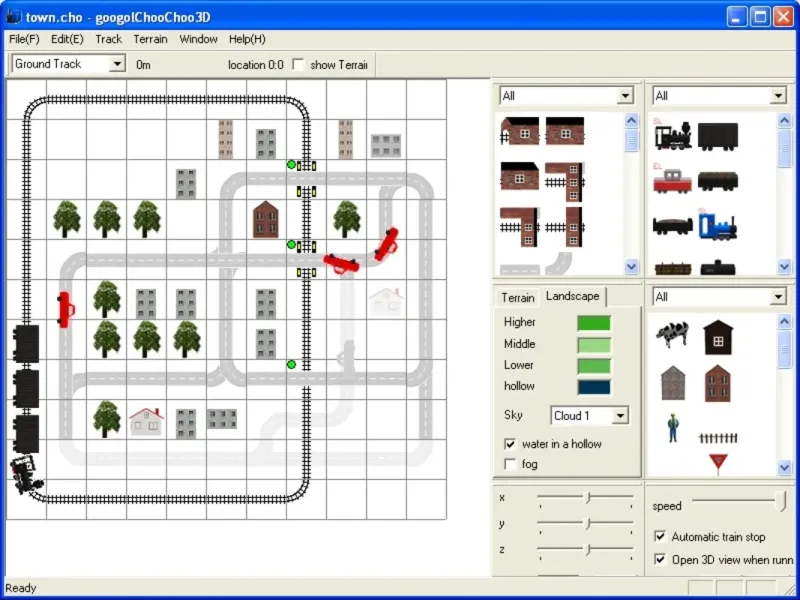The height and width of the screenshot is (600, 800).
Task: Pick the black boxcar in the train palette
Action: pos(718,137)
